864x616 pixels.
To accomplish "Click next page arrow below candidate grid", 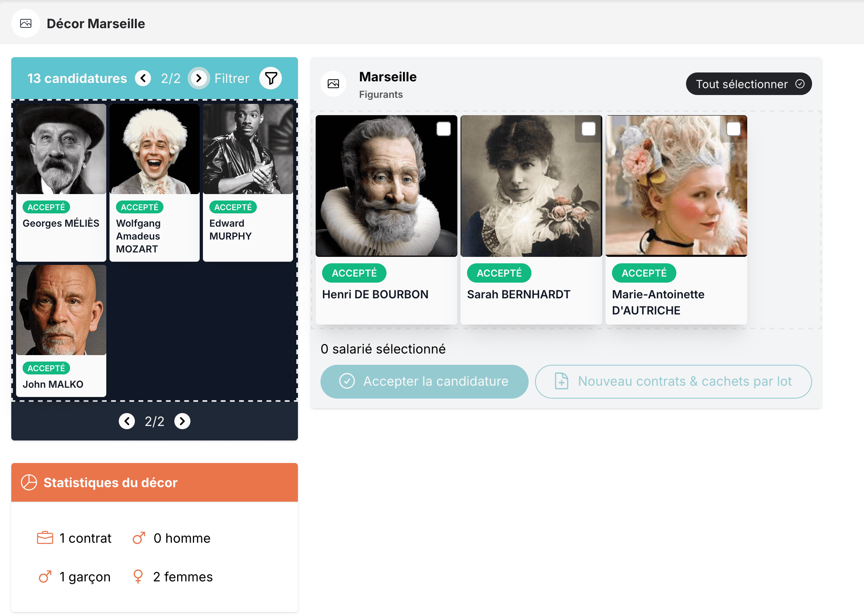I will click(182, 421).
